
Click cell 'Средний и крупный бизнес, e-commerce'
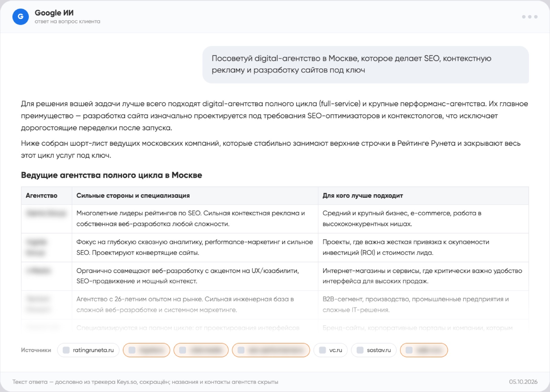click(423, 219)
